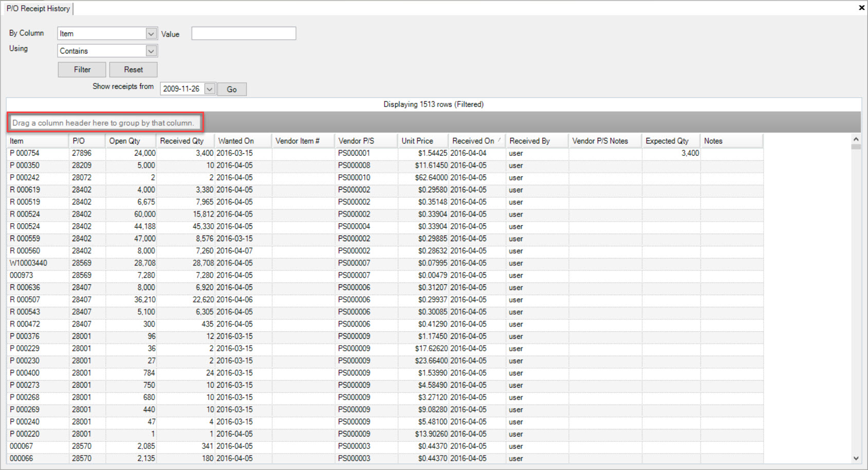The width and height of the screenshot is (868, 470).
Task: Sort by the Notes column header
Action: pyautogui.click(x=732, y=141)
